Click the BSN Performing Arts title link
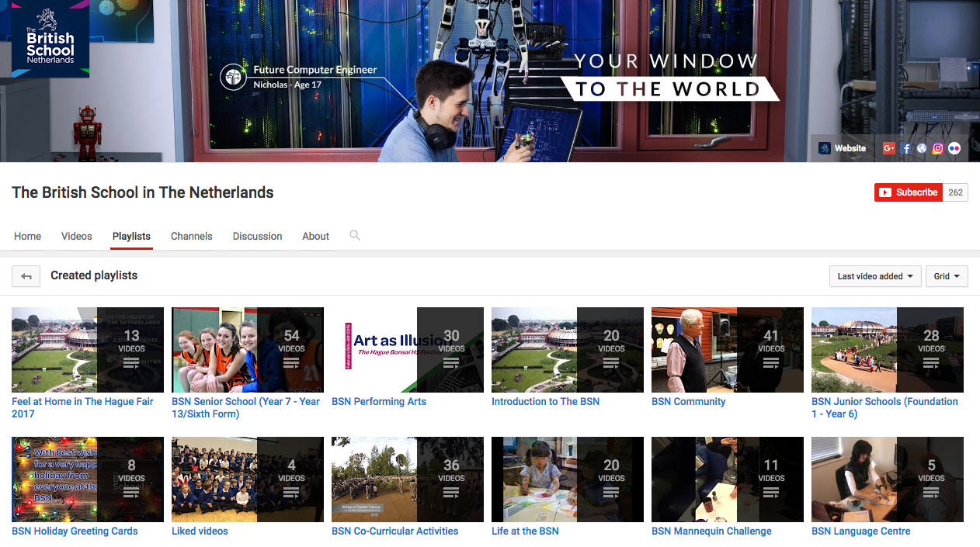 (x=379, y=402)
